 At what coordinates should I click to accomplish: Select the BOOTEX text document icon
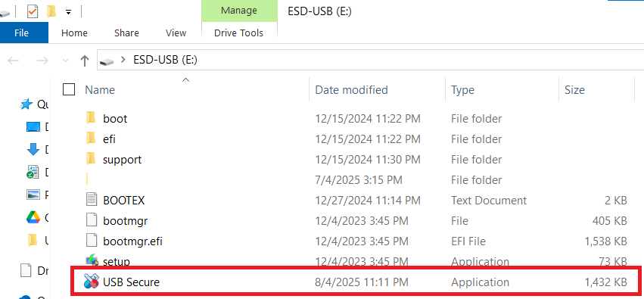coord(91,200)
